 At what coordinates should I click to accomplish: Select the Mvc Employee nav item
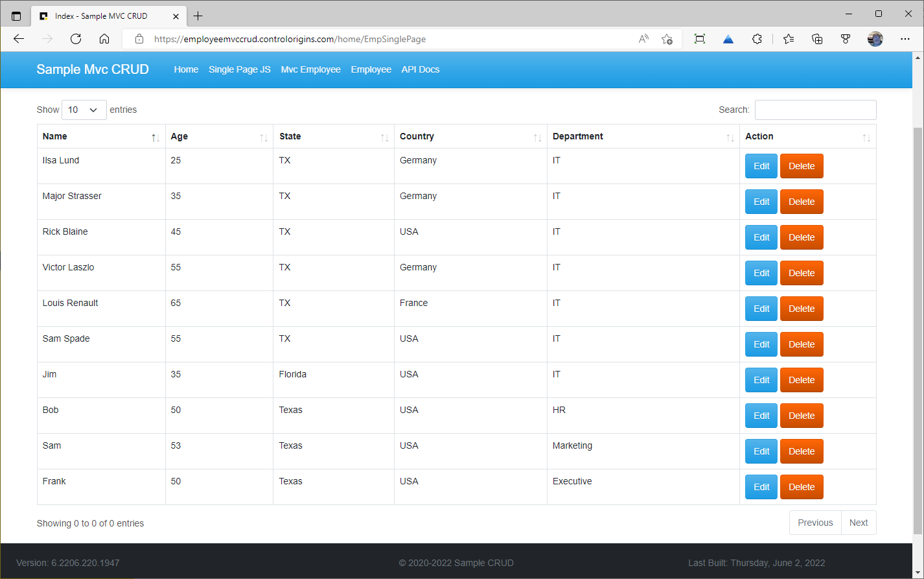[310, 69]
